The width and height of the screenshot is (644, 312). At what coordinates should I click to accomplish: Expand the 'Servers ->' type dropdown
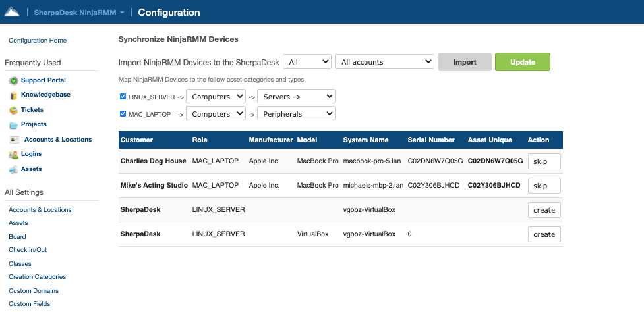pos(296,97)
